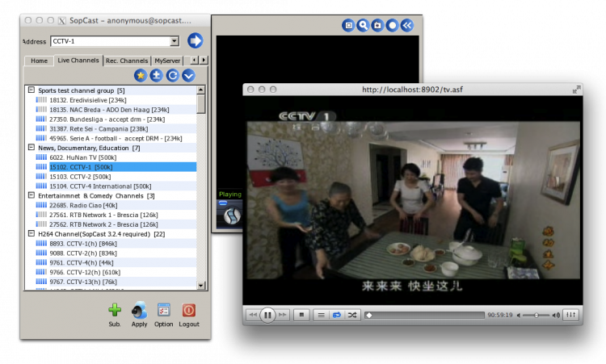Click the fit-window icon in SopCast player toolbar
The width and height of the screenshot is (606, 364).
(348, 26)
